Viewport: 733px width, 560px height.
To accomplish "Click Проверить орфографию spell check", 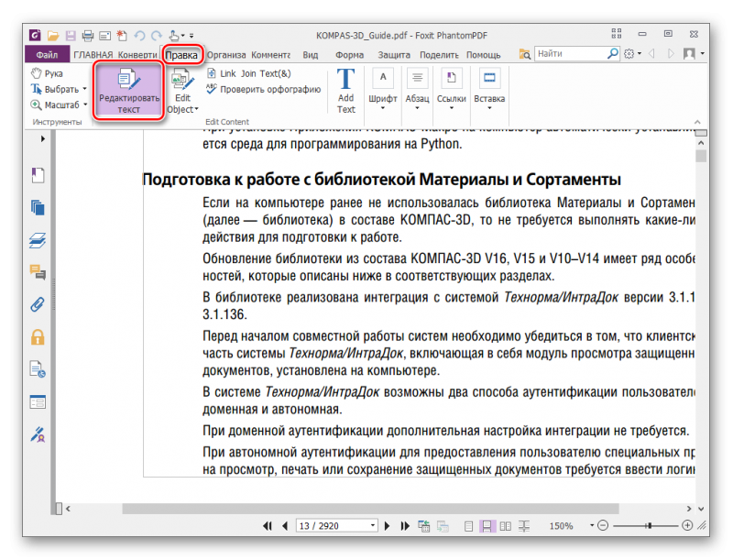I will click(264, 89).
